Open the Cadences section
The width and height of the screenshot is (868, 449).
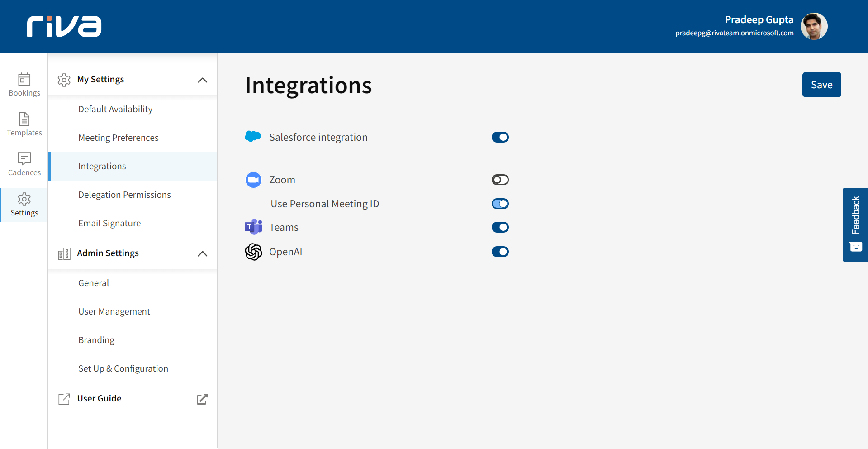[x=24, y=164]
